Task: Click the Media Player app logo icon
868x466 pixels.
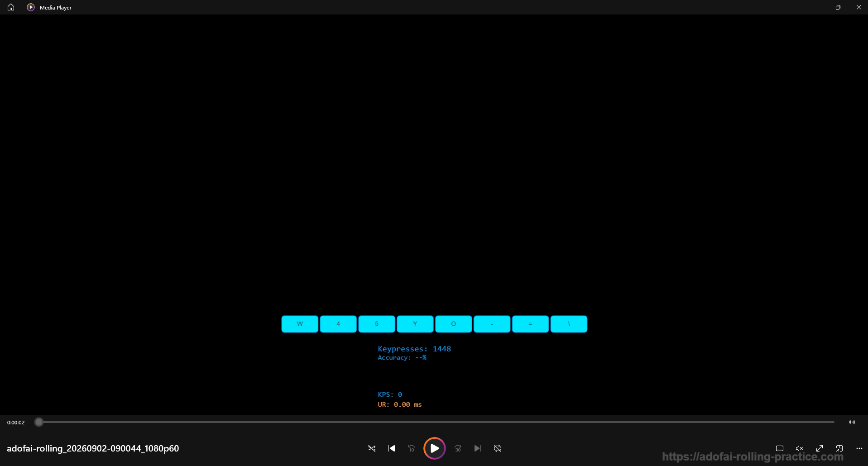Action: click(31, 7)
